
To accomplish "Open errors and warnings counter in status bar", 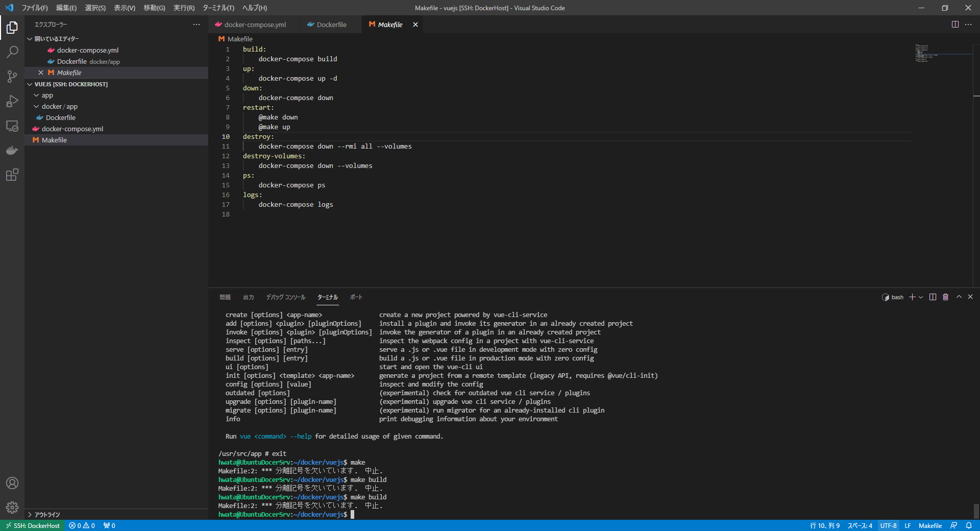I will (82, 525).
